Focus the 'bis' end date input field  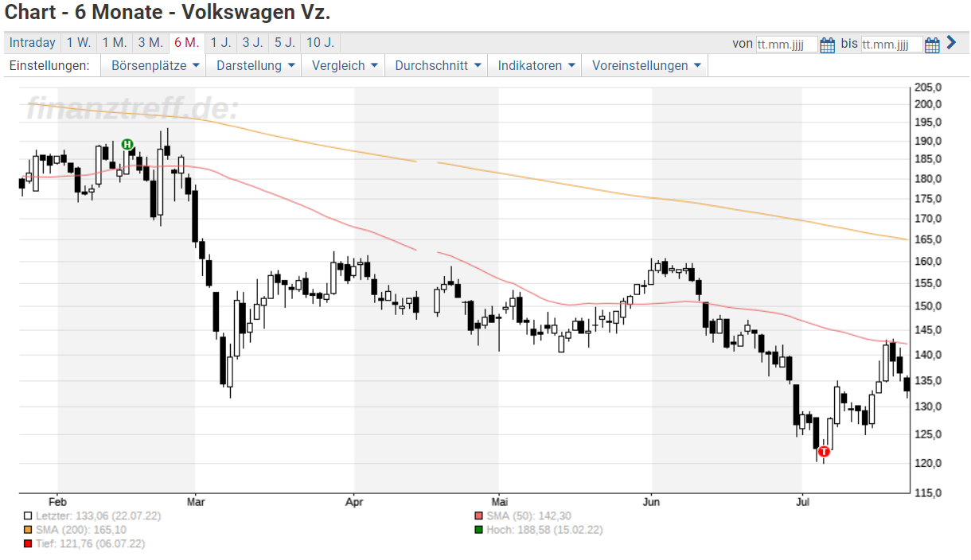click(x=892, y=45)
